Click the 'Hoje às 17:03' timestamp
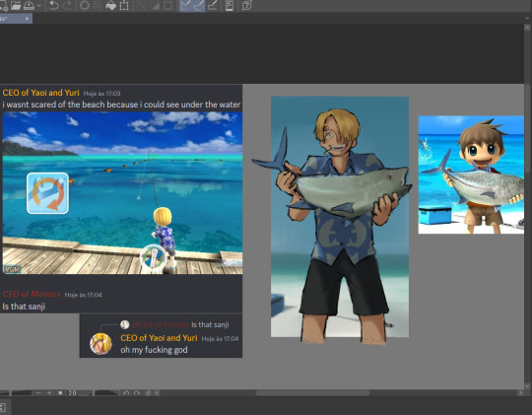The height and width of the screenshot is (415, 532). pos(101,94)
